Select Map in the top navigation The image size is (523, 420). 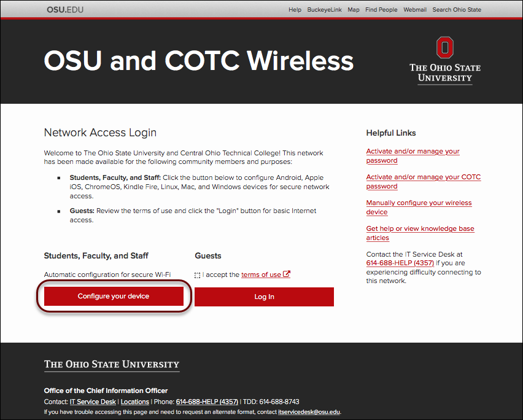click(x=353, y=9)
